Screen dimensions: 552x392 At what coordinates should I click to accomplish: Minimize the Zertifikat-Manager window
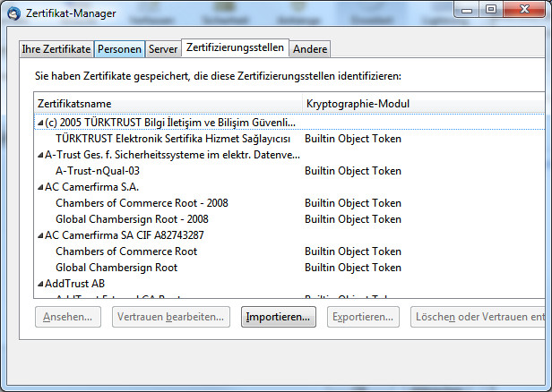pyautogui.click(x=467, y=10)
